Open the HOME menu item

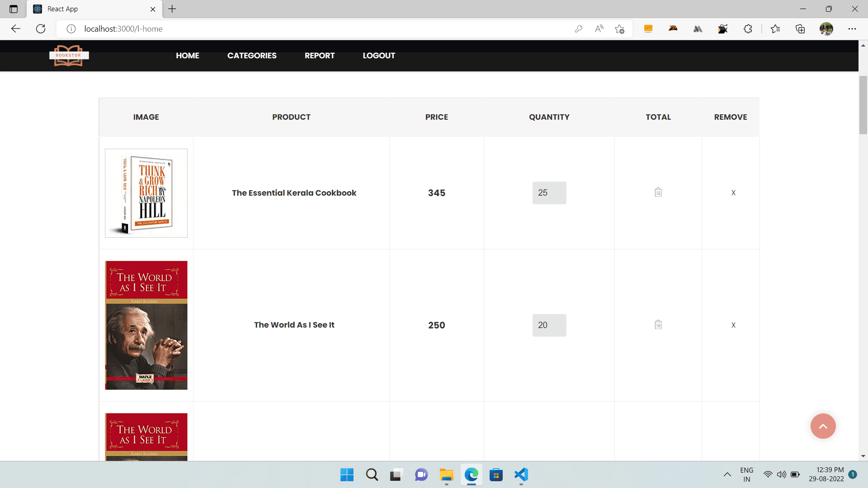coord(188,56)
